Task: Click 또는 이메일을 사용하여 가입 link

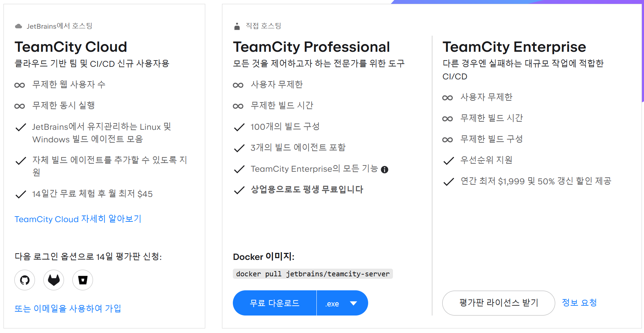Action: [x=68, y=309]
